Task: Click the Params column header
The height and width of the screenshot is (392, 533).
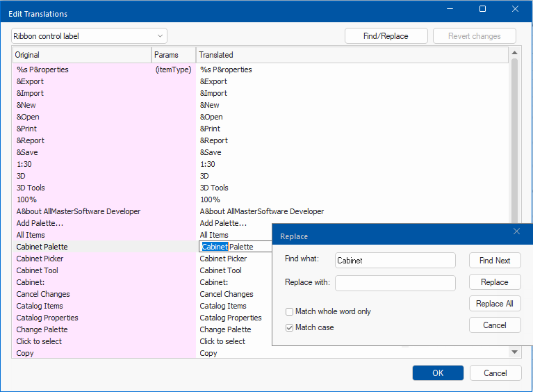Action: (x=173, y=55)
